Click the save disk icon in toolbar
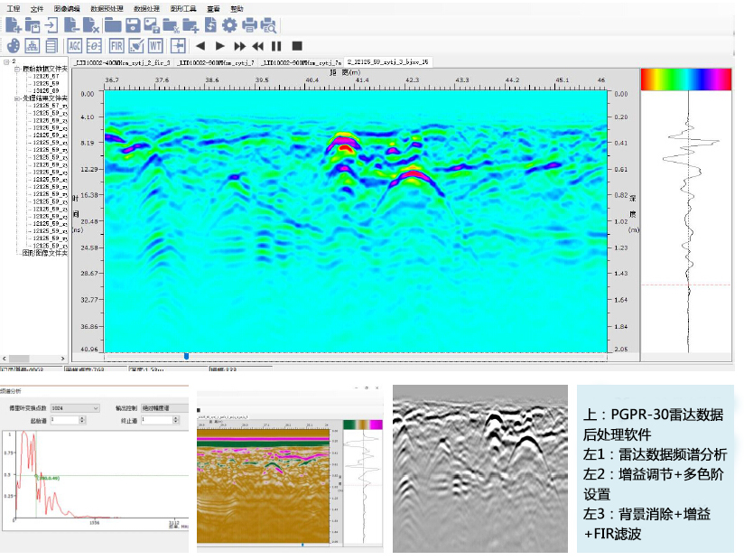Image resolution: width=744 pixels, height=560 pixels. point(132,25)
